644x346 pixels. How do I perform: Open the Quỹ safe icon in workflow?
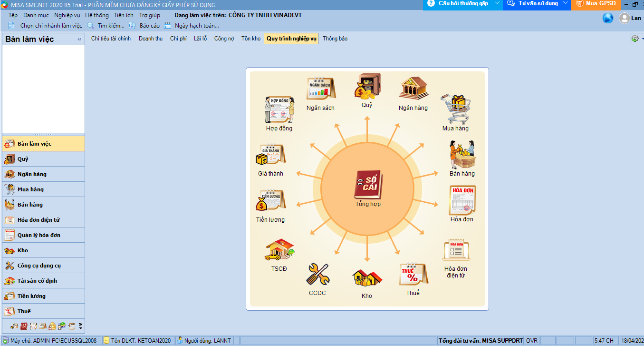[367, 86]
